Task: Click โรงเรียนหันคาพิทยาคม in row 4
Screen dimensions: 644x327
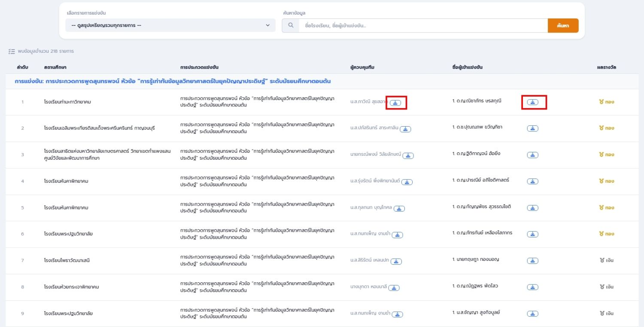Action: (66, 181)
